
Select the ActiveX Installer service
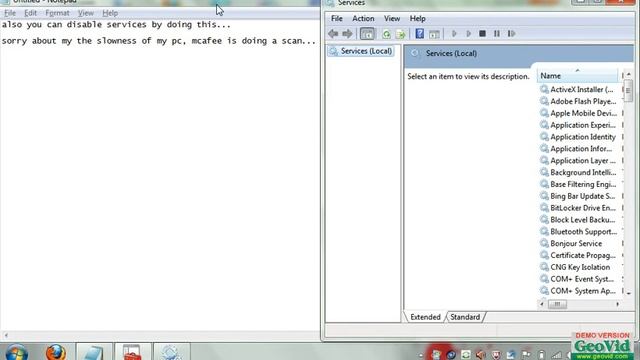pos(578,89)
